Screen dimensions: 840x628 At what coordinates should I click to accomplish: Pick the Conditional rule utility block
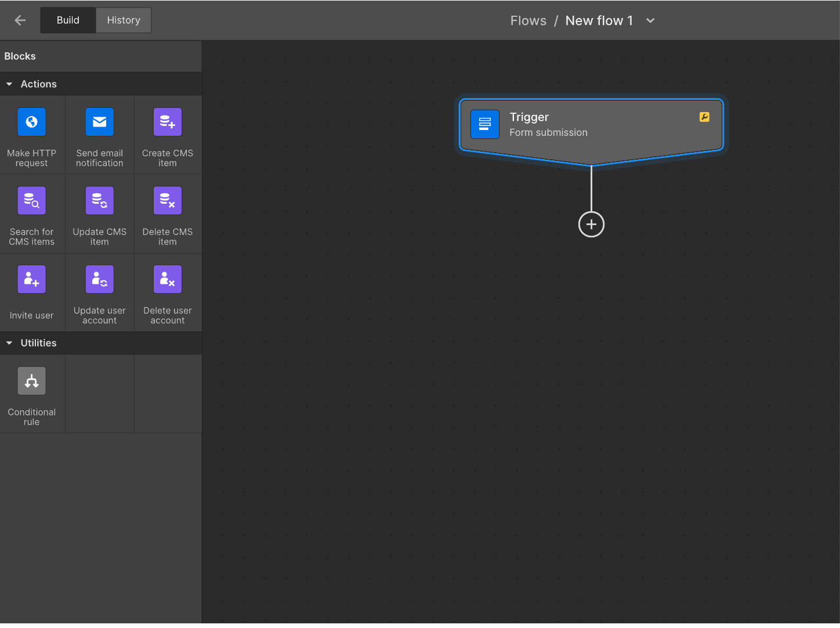click(32, 394)
